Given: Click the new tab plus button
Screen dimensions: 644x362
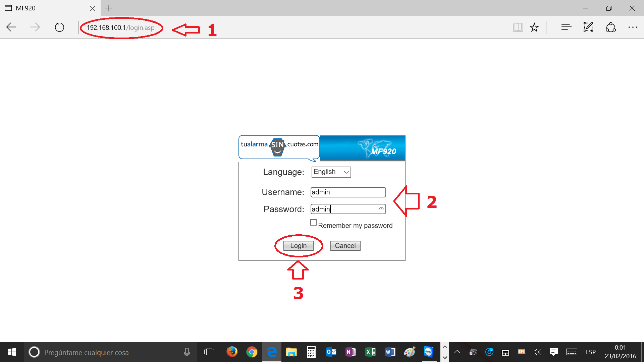Looking at the screenshot, I should tap(109, 8).
